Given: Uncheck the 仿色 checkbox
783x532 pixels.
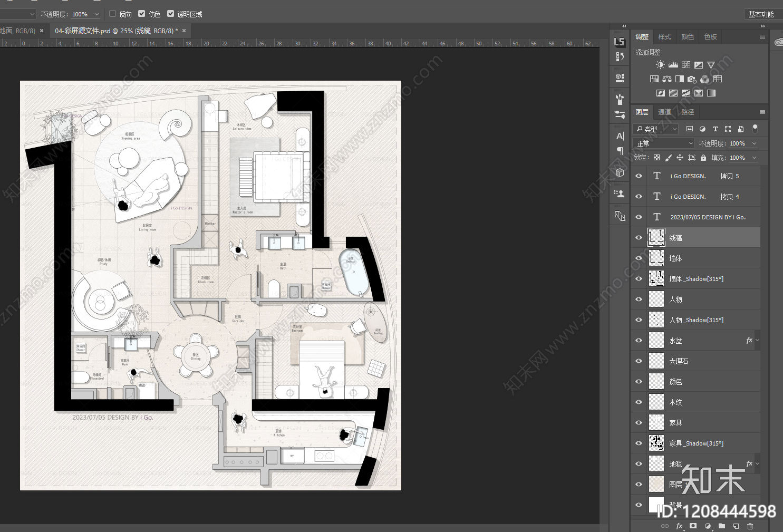Looking at the screenshot, I should [141, 14].
